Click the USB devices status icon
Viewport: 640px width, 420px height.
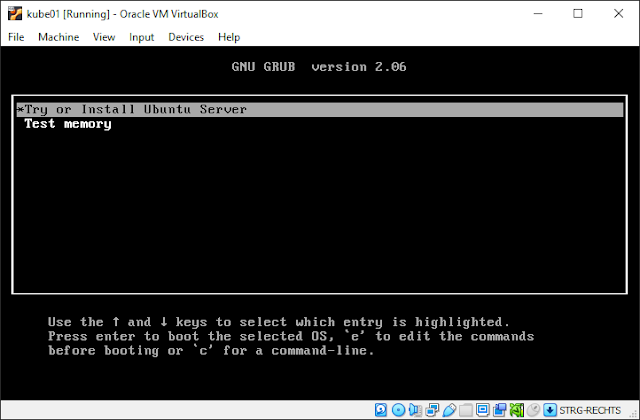point(449,410)
